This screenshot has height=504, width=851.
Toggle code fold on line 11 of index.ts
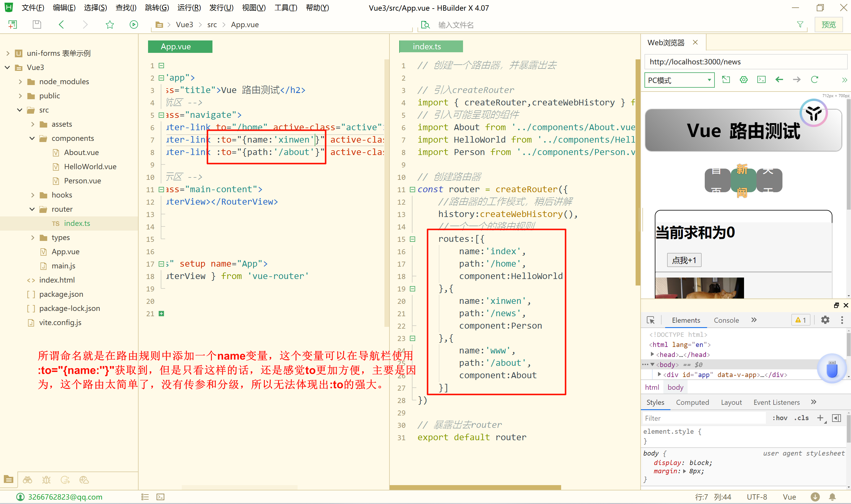pos(412,190)
